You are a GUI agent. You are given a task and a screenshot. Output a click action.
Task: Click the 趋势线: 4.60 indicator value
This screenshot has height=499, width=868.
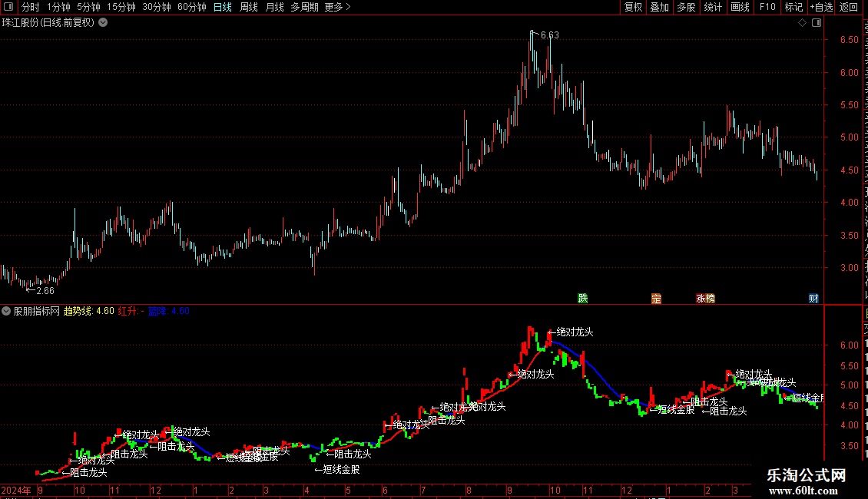tap(89, 312)
